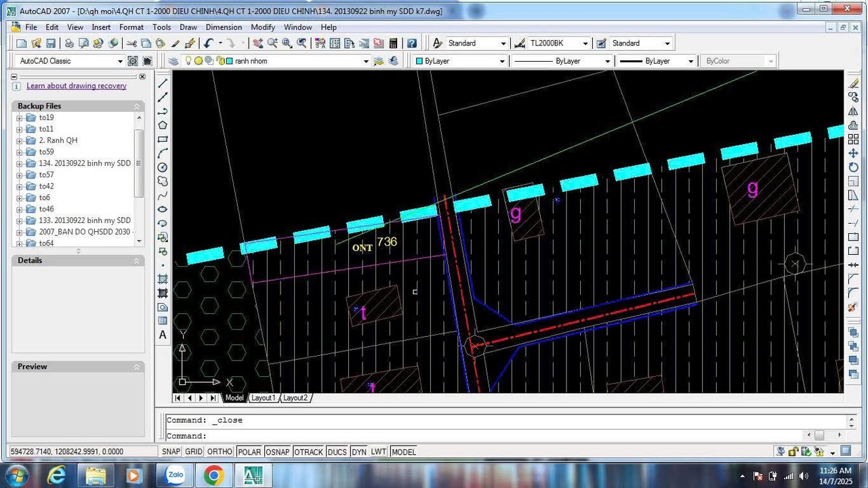Screen dimensions: 868x488
Task: Turn on DYN dynamic input
Action: tap(359, 451)
